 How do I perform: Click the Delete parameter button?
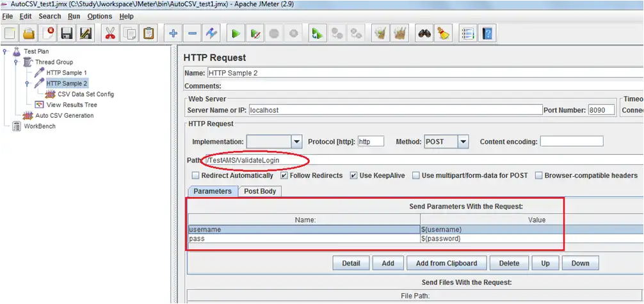[509, 263]
